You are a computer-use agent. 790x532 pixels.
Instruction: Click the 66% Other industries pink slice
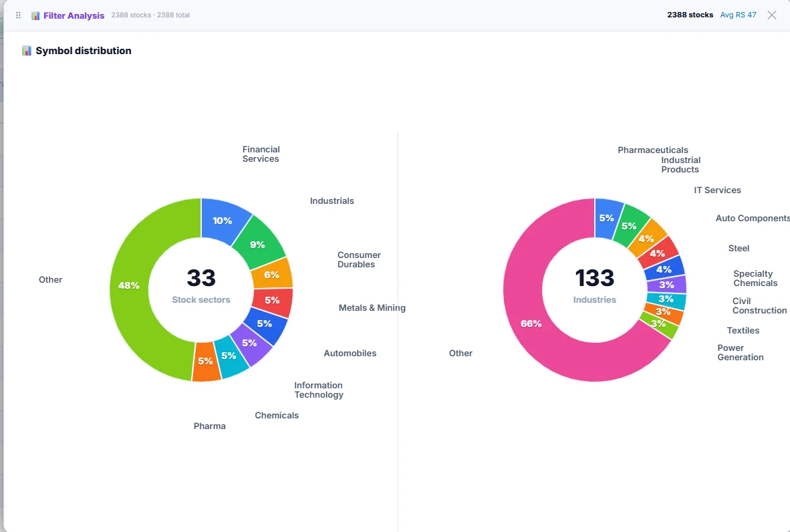click(x=531, y=323)
